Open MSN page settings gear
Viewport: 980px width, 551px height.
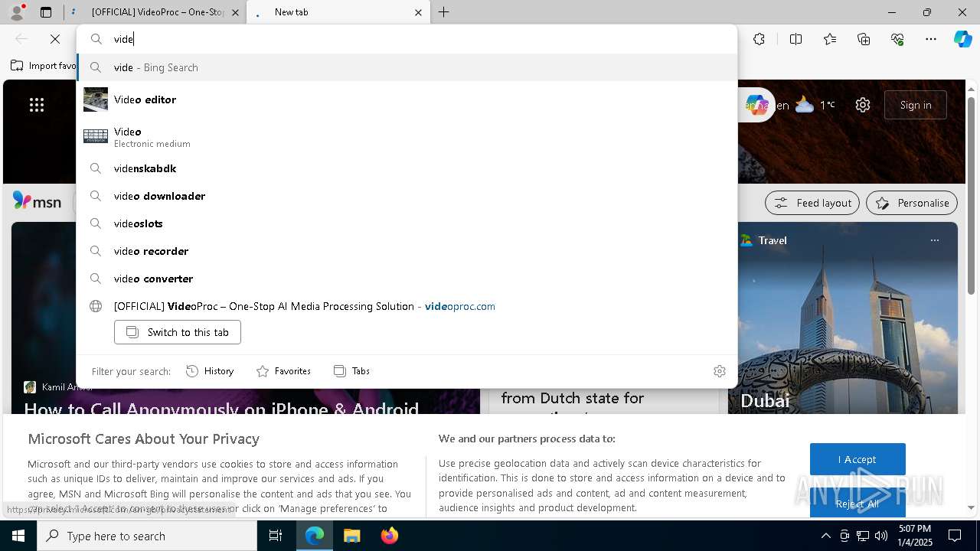[863, 105]
